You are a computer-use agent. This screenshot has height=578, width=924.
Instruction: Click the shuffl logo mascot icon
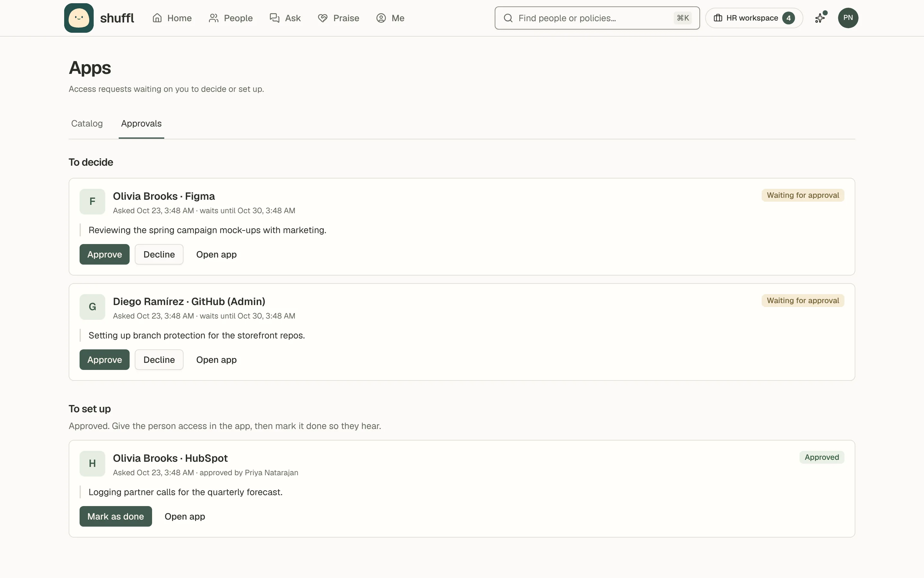(x=79, y=18)
